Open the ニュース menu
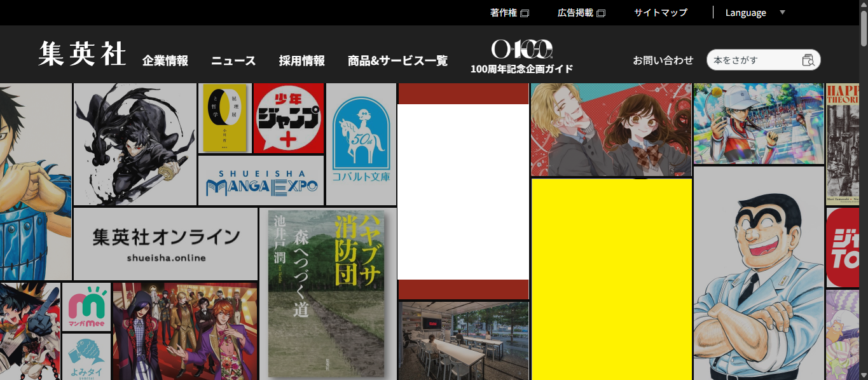The height and width of the screenshot is (380, 868). (233, 61)
